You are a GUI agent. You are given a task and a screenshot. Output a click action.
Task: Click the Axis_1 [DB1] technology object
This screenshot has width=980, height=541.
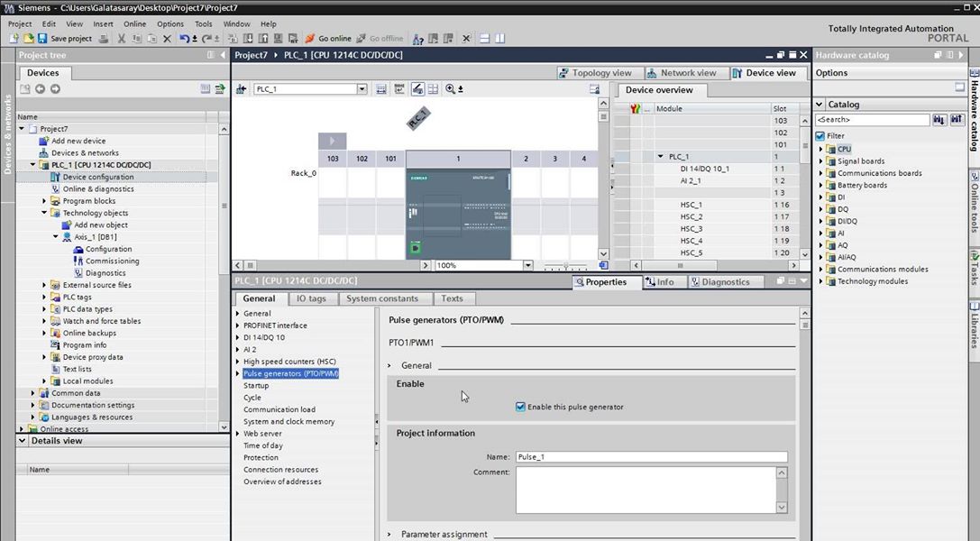[x=95, y=237]
